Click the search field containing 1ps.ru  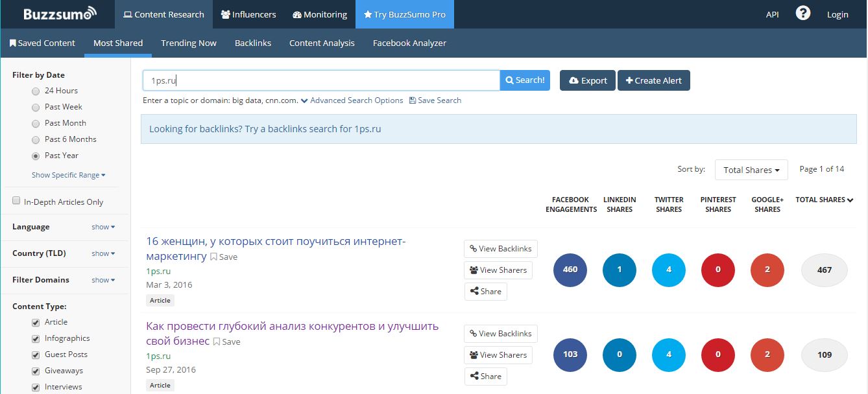click(x=321, y=80)
